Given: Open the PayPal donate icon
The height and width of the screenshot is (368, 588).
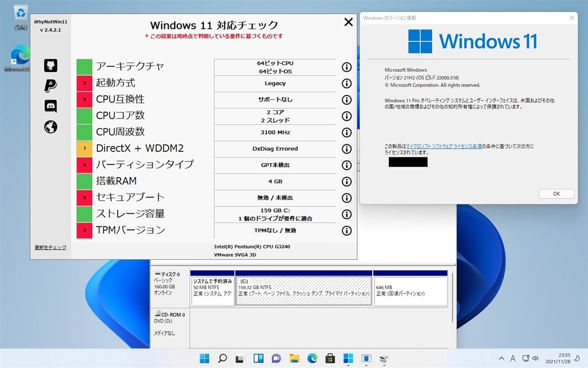Looking at the screenshot, I should (51, 86).
